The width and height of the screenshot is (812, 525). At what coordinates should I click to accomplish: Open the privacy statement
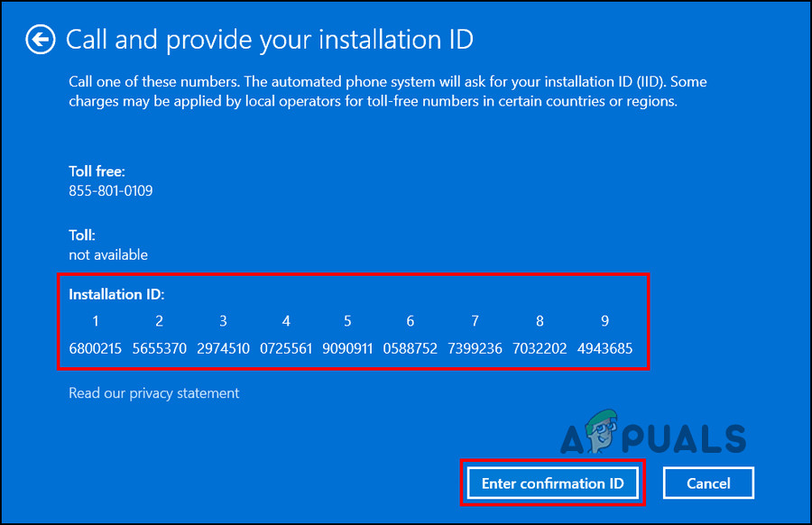(x=153, y=392)
